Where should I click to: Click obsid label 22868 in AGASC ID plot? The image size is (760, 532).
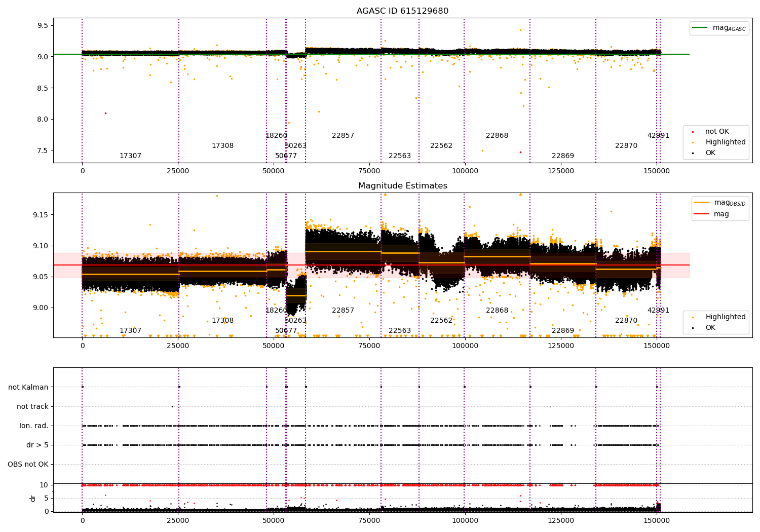[497, 136]
